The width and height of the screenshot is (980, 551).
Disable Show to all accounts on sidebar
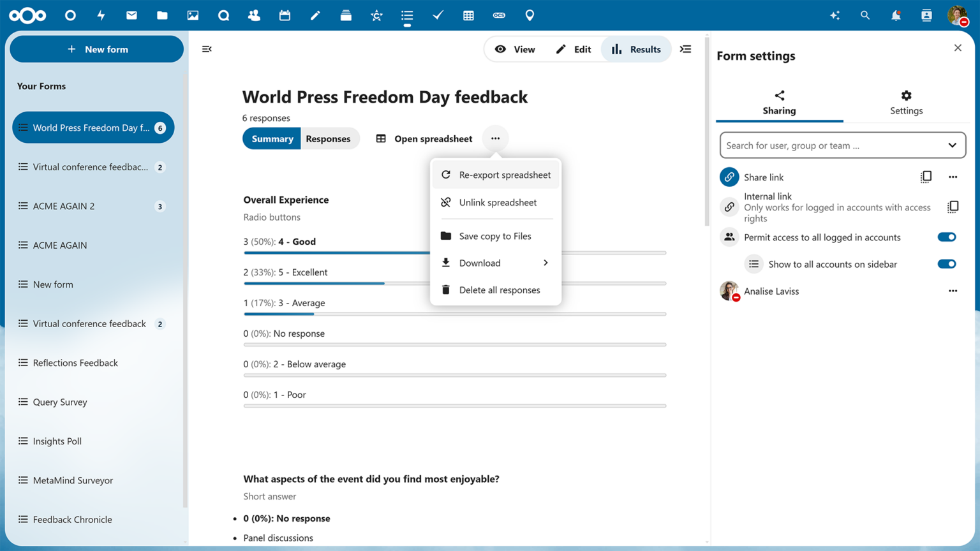point(946,264)
